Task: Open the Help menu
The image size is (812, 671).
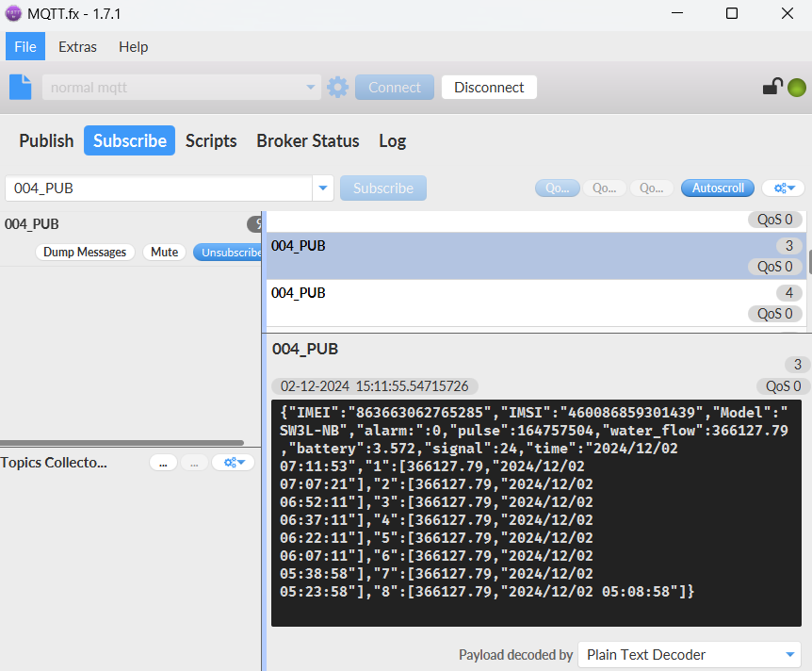Action: coord(133,46)
